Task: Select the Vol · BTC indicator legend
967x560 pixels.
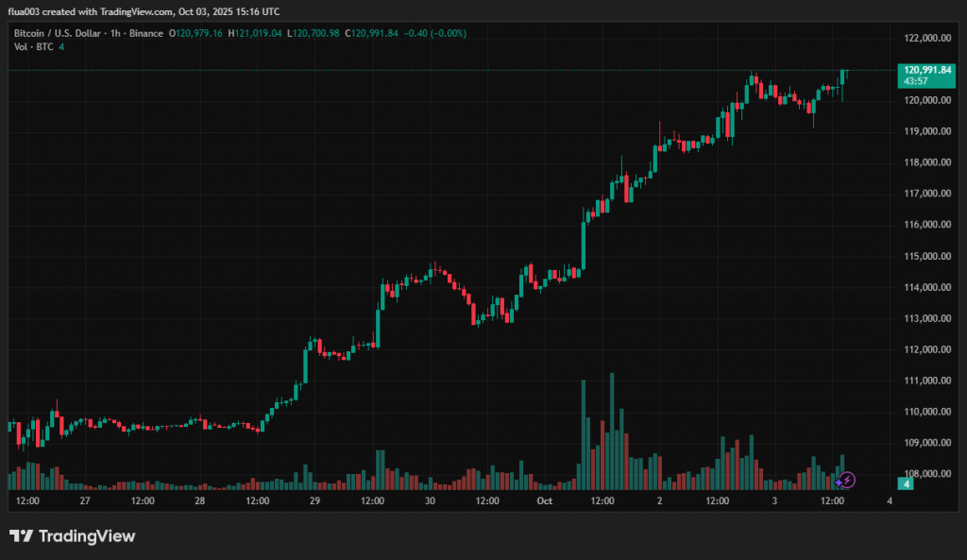Action: 33,46
